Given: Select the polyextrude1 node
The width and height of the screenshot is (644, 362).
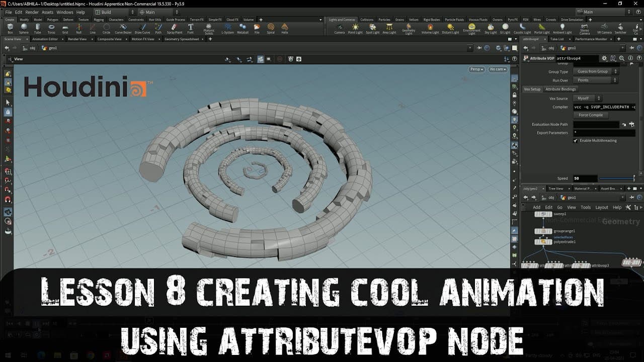Looking at the screenshot, I should point(543,242).
